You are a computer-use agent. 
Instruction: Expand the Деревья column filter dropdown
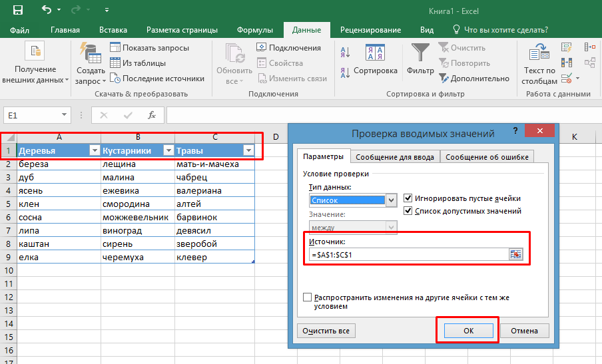coord(94,150)
